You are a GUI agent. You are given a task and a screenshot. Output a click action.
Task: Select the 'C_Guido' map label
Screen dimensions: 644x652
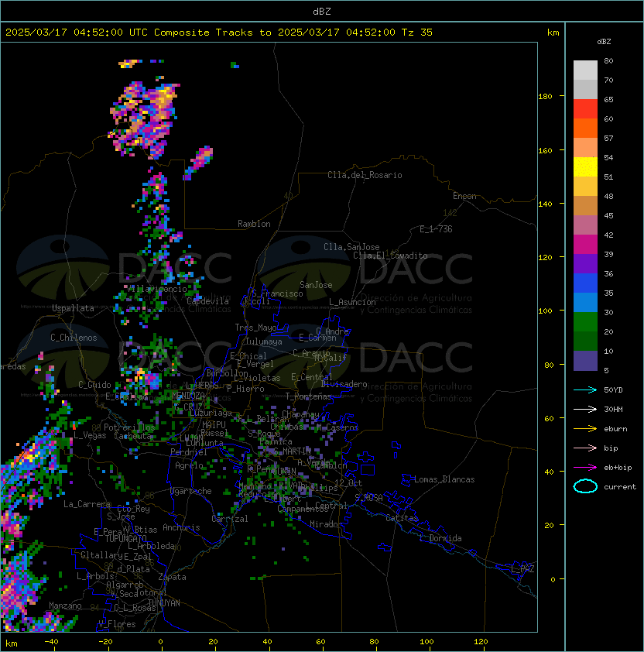(94, 385)
